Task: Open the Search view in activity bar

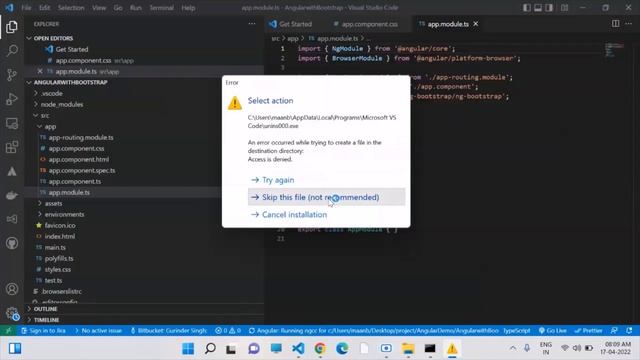Action: tap(12, 51)
